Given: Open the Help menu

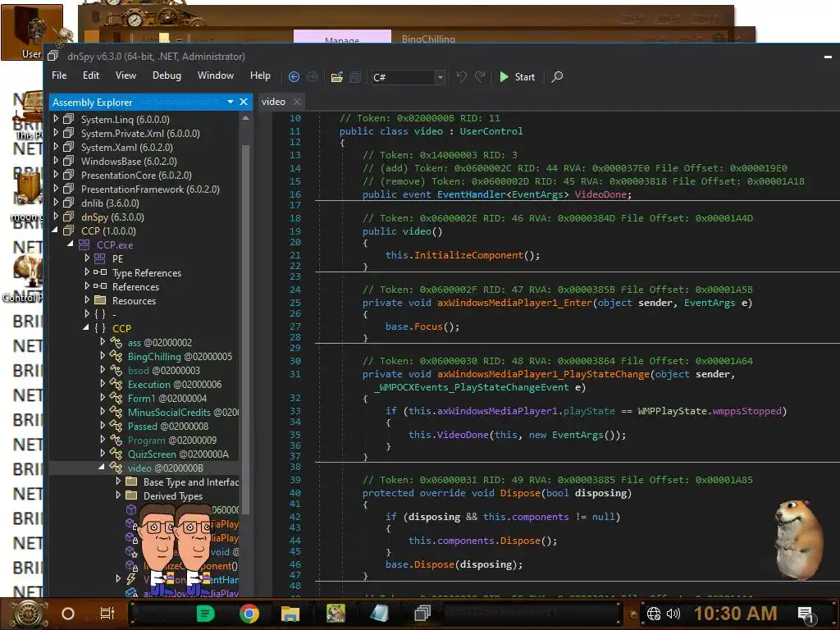Looking at the screenshot, I should coord(260,75).
